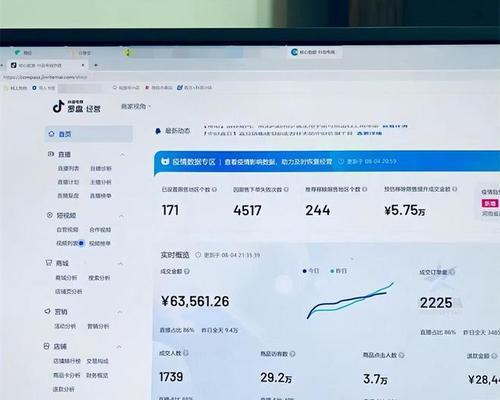The height and width of the screenshot is (400, 500).
Task: Close the active browser tab
Action: [83, 65]
